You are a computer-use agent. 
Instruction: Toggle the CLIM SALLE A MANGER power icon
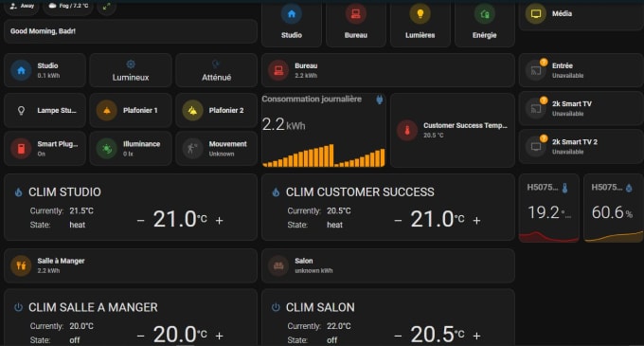click(19, 307)
